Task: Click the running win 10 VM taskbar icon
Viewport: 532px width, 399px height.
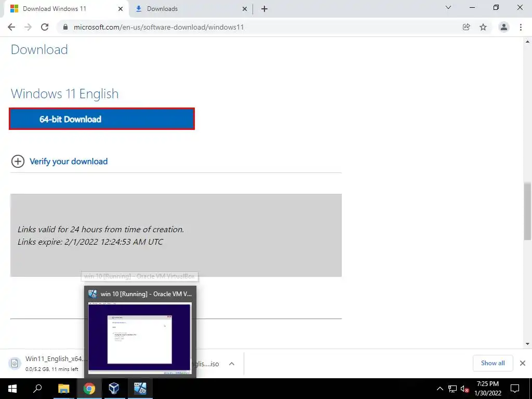Action: pyautogui.click(x=140, y=389)
